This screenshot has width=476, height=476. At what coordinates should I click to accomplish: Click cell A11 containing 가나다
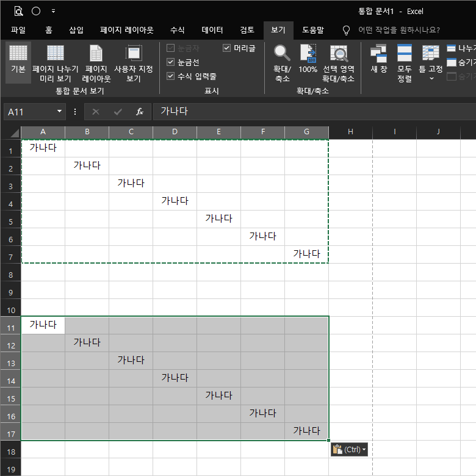click(x=43, y=325)
